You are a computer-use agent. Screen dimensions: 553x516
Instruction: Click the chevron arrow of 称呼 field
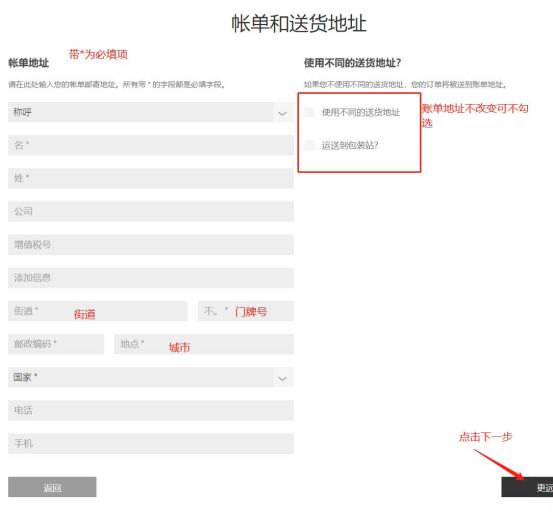[282, 113]
